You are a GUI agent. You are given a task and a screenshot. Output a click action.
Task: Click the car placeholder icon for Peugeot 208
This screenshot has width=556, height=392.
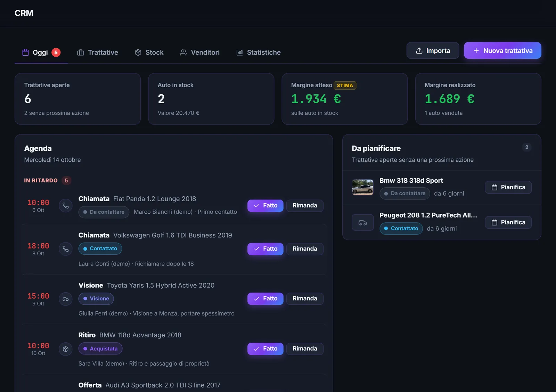(363, 222)
